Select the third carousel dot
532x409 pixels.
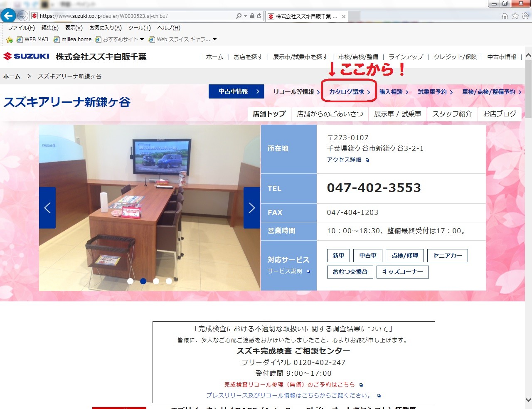156,281
